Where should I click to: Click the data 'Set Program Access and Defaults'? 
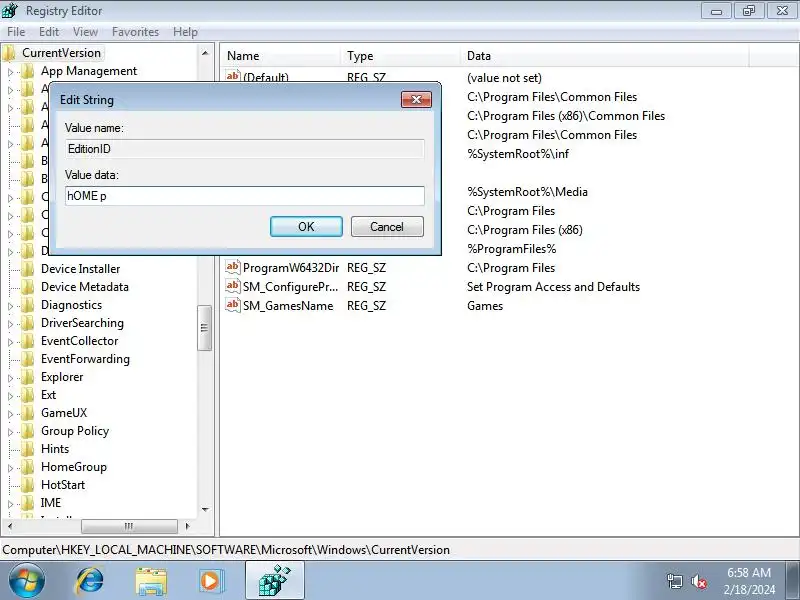pos(553,287)
